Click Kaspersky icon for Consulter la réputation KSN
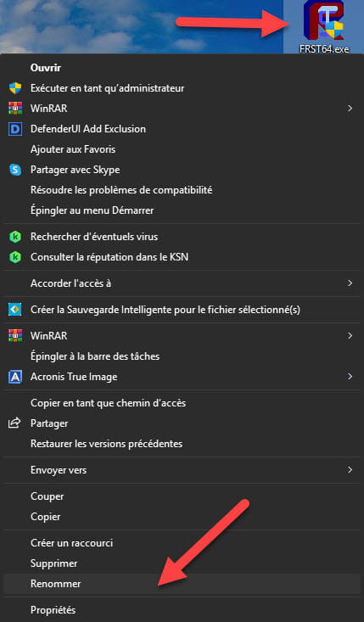The image size is (364, 622). click(15, 257)
